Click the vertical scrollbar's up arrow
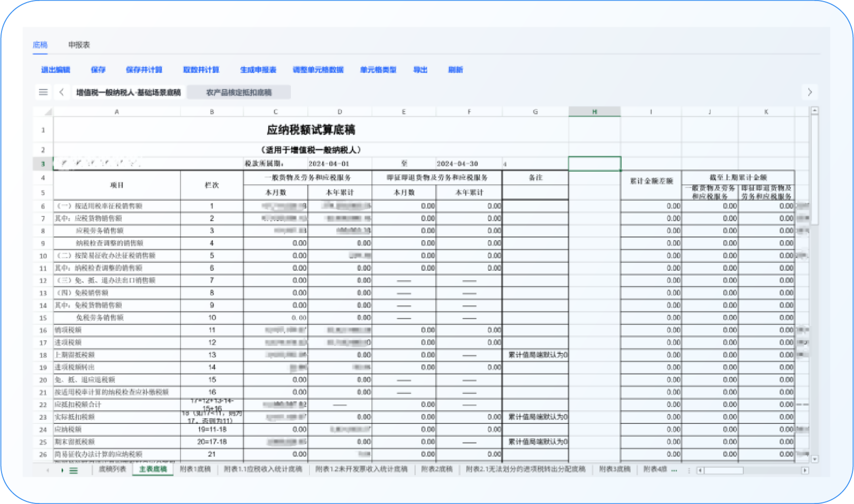854x504 pixels. 814,111
